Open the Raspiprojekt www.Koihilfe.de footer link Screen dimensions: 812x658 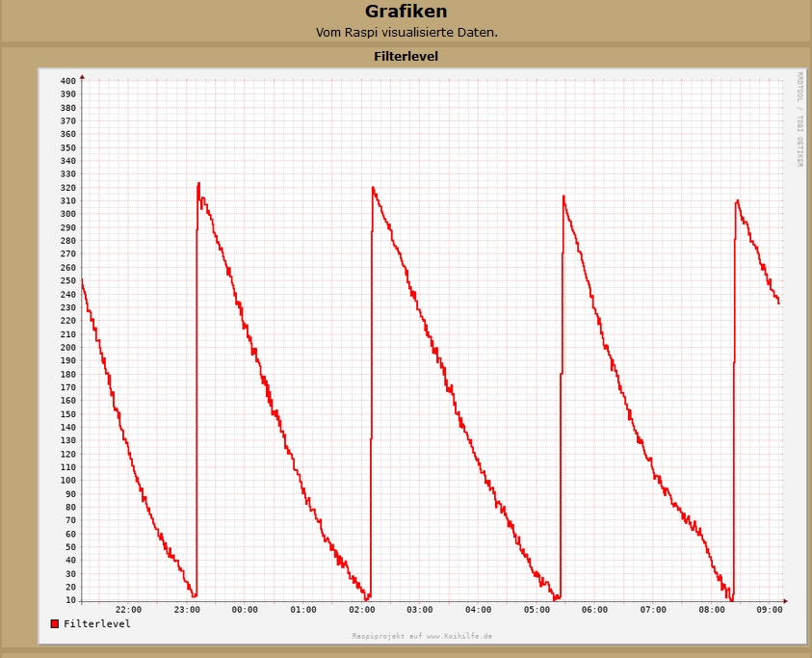pyautogui.click(x=422, y=637)
